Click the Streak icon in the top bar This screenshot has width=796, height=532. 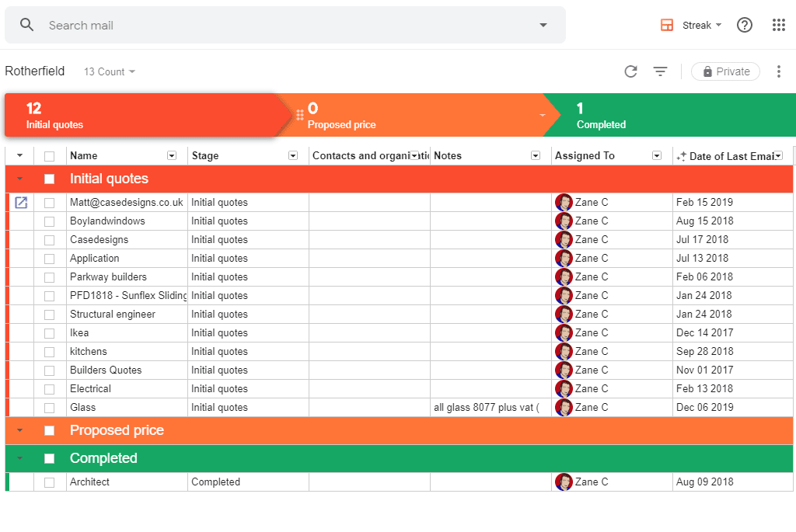coord(667,24)
